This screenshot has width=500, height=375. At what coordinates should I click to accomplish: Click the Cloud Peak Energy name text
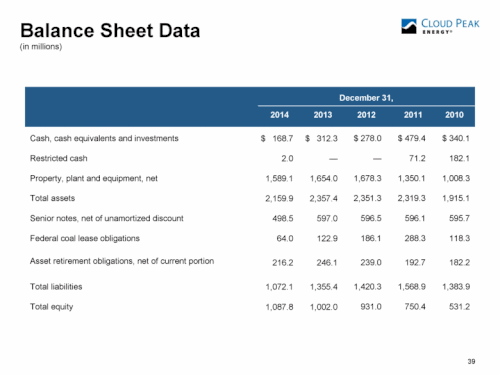click(450, 26)
